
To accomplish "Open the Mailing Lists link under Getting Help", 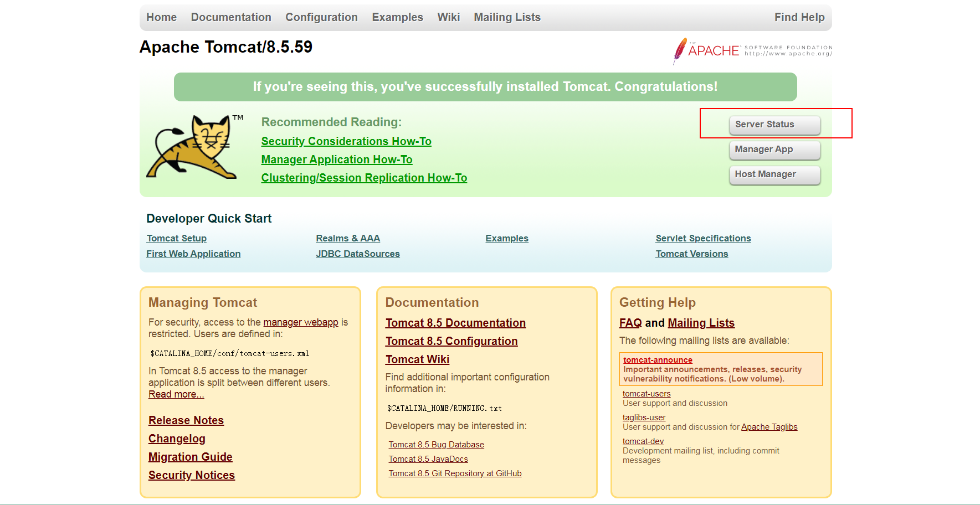I will [x=701, y=323].
